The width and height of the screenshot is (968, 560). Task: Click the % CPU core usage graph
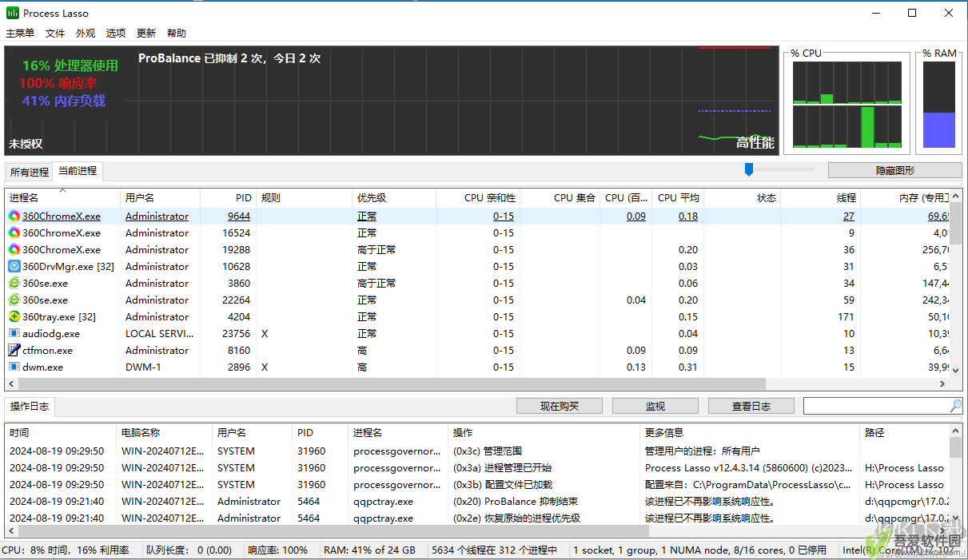tap(847, 105)
